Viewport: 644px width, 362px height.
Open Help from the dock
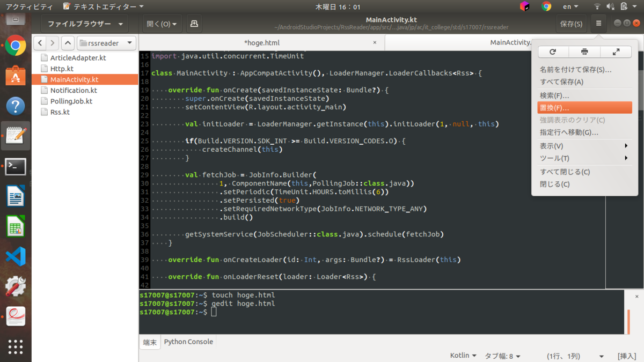click(x=16, y=106)
